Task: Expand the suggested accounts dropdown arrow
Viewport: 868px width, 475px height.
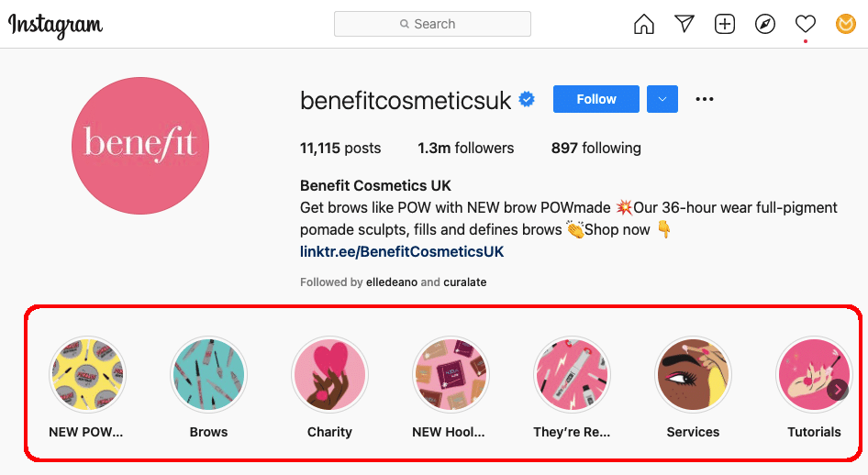Action: point(662,99)
